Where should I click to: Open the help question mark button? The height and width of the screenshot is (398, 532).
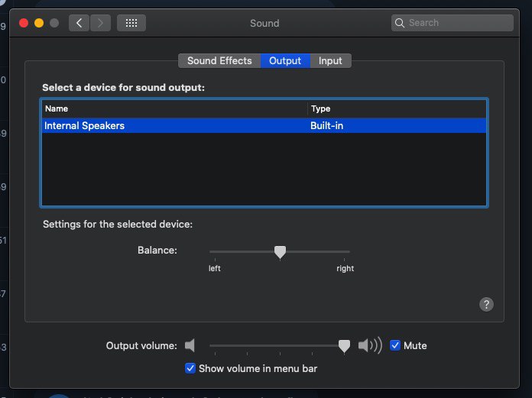[x=486, y=304]
